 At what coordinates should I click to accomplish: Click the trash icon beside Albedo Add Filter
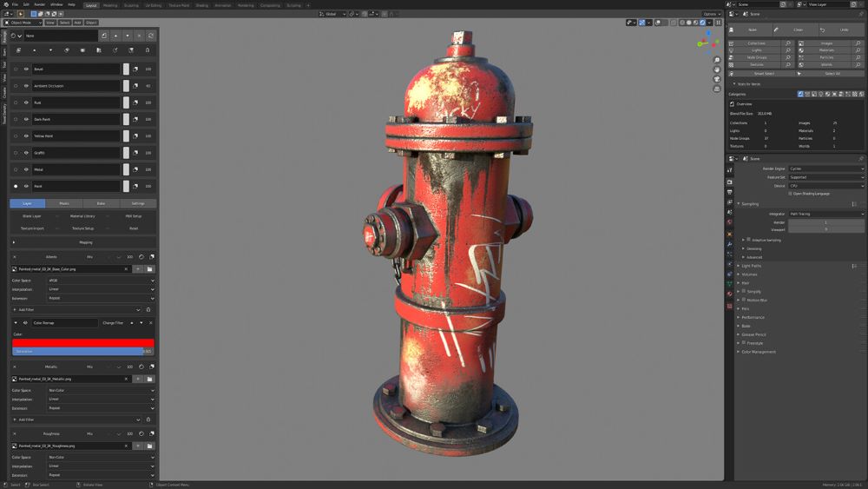pyautogui.click(x=148, y=309)
